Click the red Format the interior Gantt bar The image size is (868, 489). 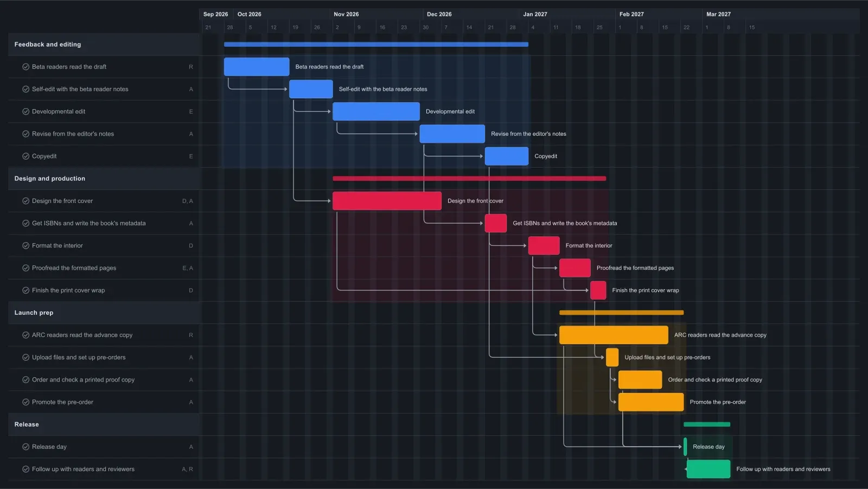[x=544, y=245]
